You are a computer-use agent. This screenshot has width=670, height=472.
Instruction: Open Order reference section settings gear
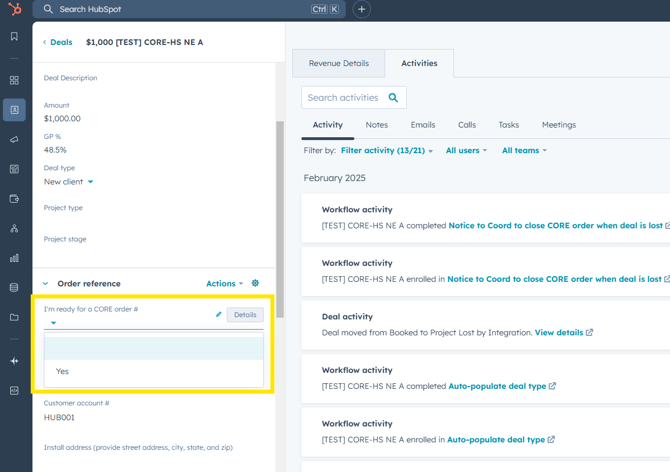tap(255, 283)
